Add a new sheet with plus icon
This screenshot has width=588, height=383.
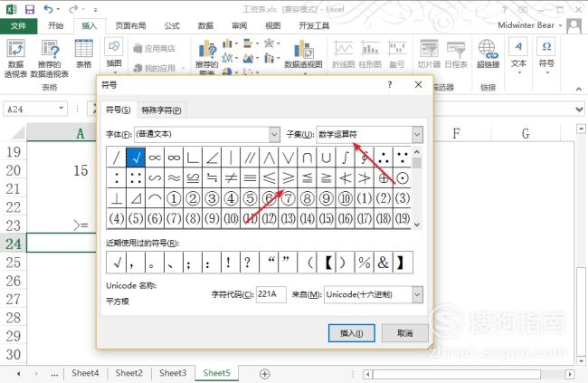point(265,374)
